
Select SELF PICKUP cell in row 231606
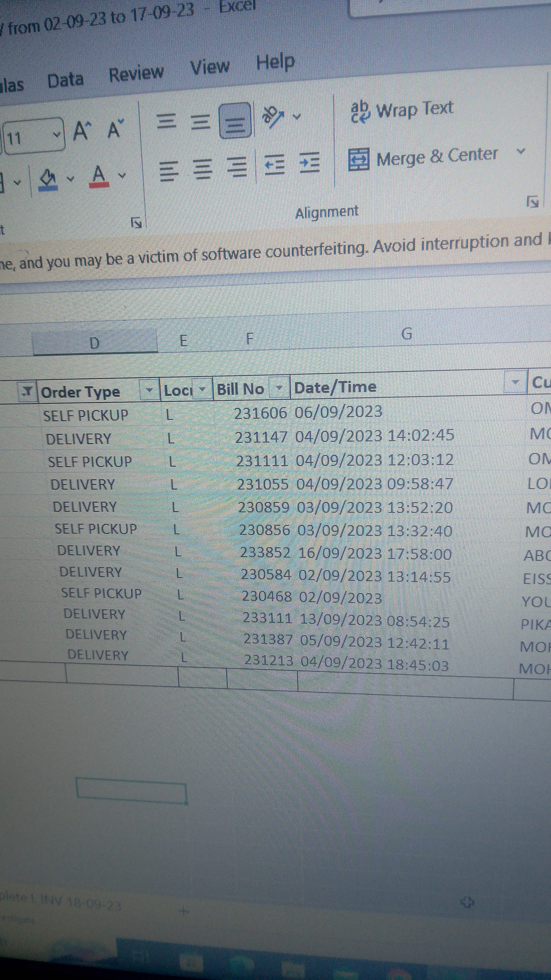[x=86, y=415]
